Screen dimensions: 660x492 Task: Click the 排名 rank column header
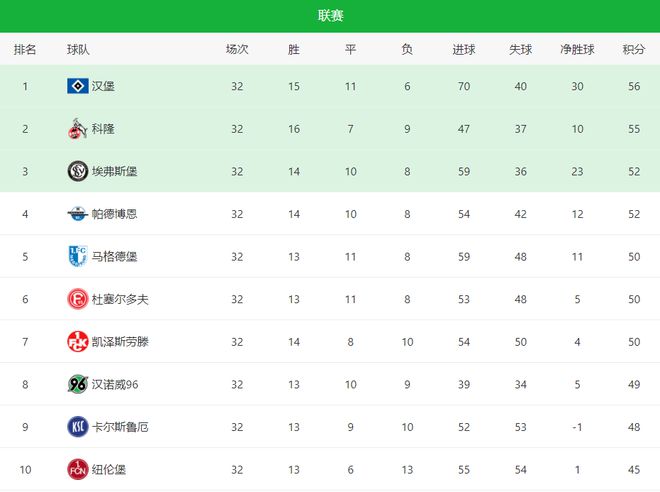pos(25,49)
